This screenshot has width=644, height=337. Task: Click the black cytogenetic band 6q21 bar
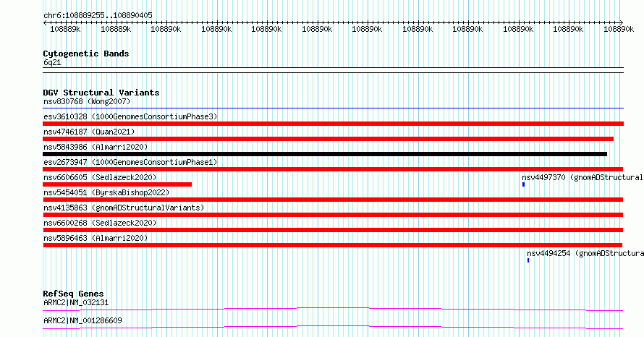[x=333, y=70]
